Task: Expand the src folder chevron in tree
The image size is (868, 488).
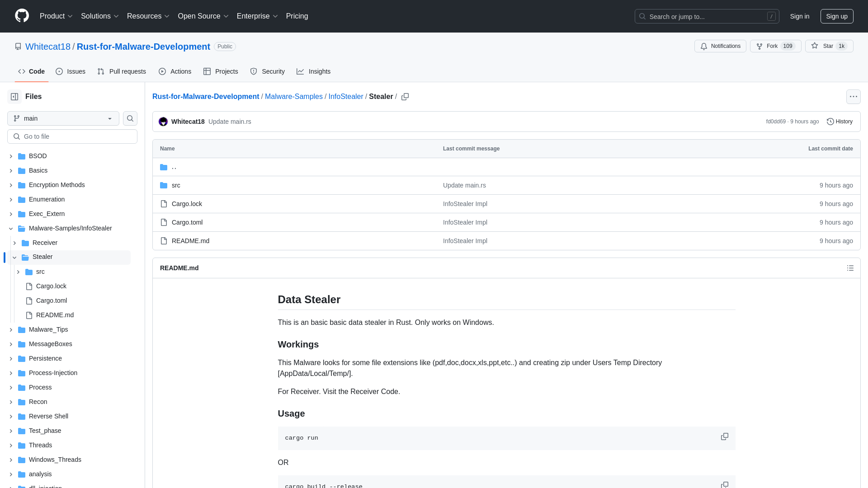Action: tap(18, 272)
